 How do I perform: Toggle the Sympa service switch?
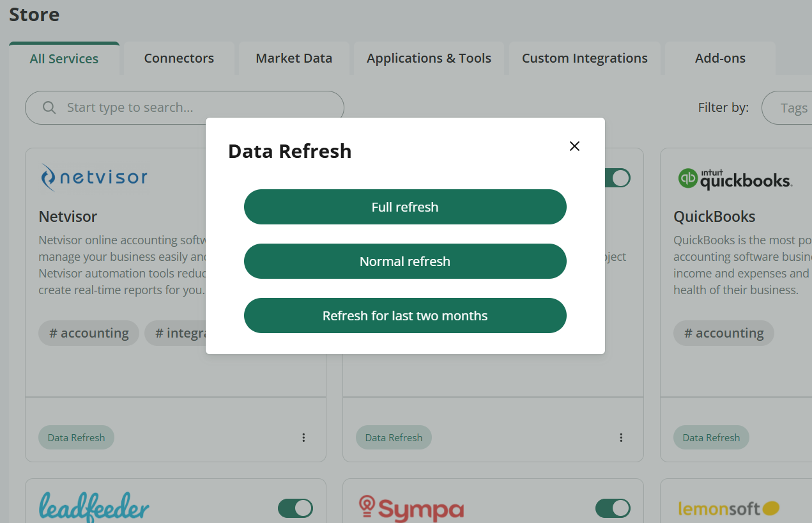point(613,508)
